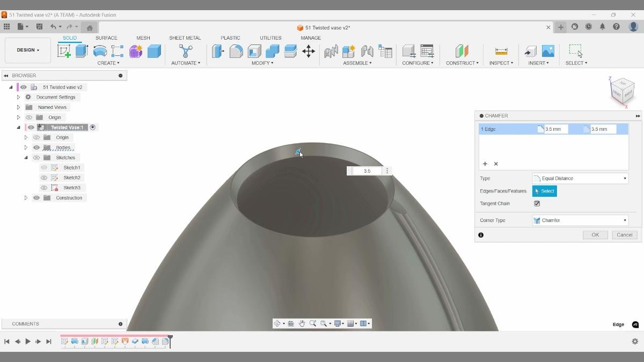Open the Shell tool

[x=253, y=51]
